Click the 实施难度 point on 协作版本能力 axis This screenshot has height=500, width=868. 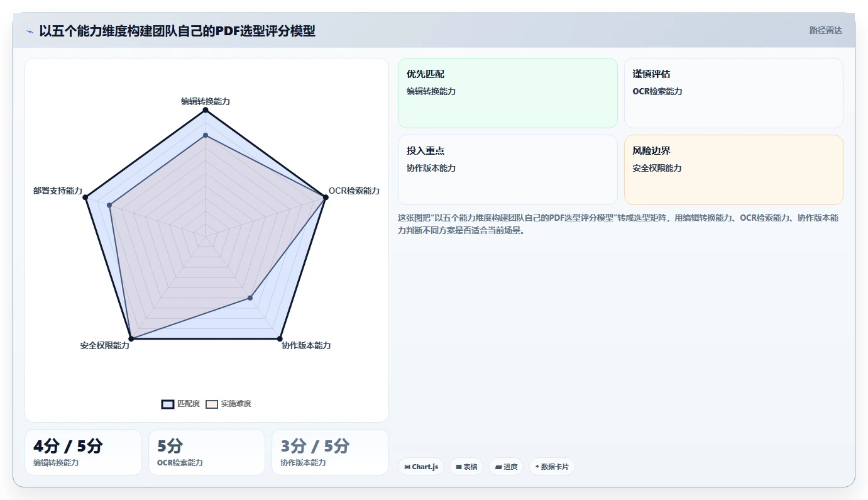click(x=250, y=298)
